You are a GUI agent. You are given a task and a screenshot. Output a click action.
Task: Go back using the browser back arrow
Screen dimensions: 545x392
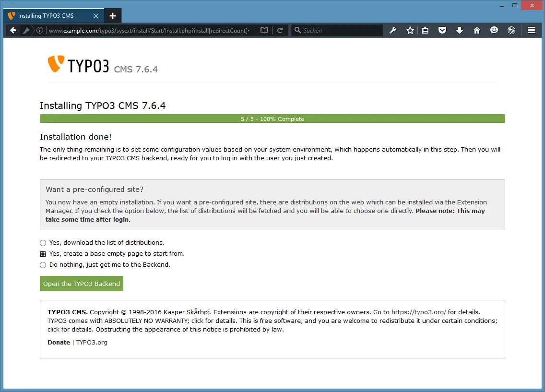(13, 30)
